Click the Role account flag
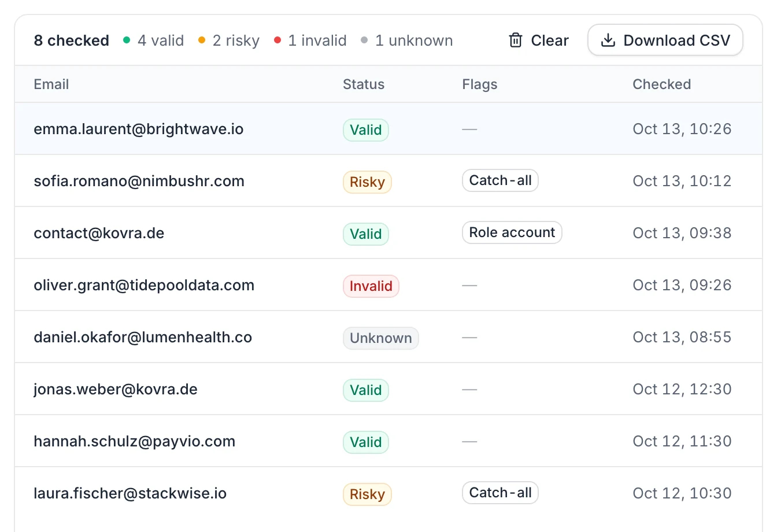Image resolution: width=777 pixels, height=532 pixels. pos(512,232)
